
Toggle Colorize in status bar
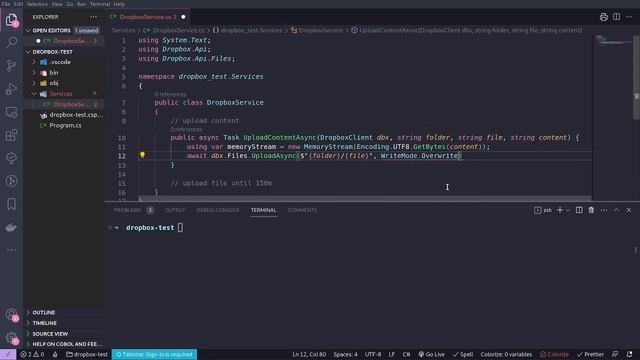pyautogui.click(x=554, y=354)
